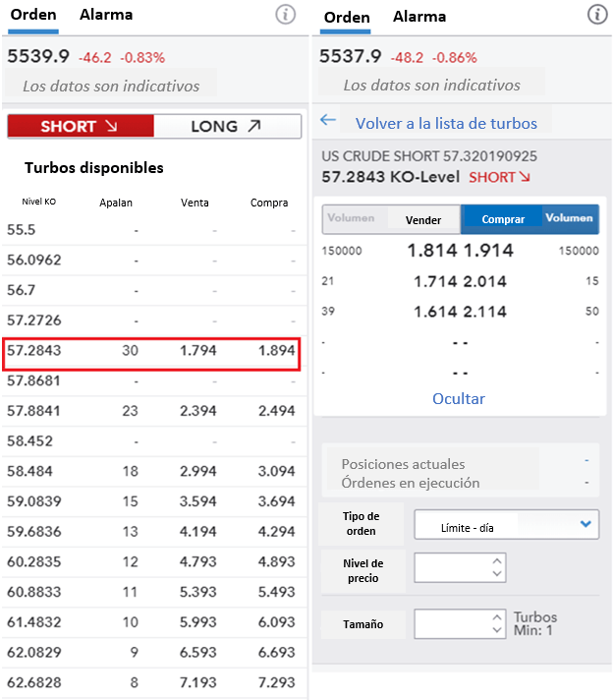
Task: Switch to Alarma tab in left panel
Action: [x=106, y=15]
